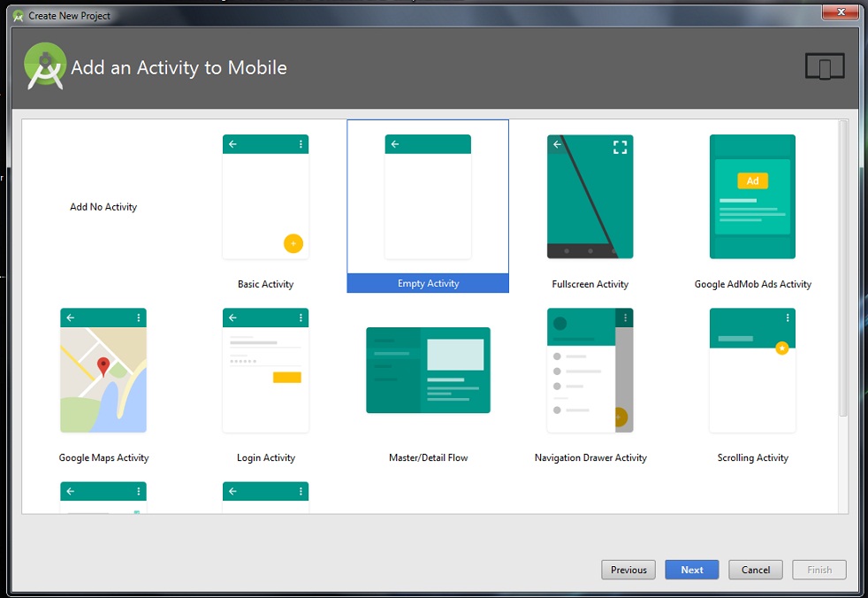Click the Master/Detail Flow label

click(428, 457)
